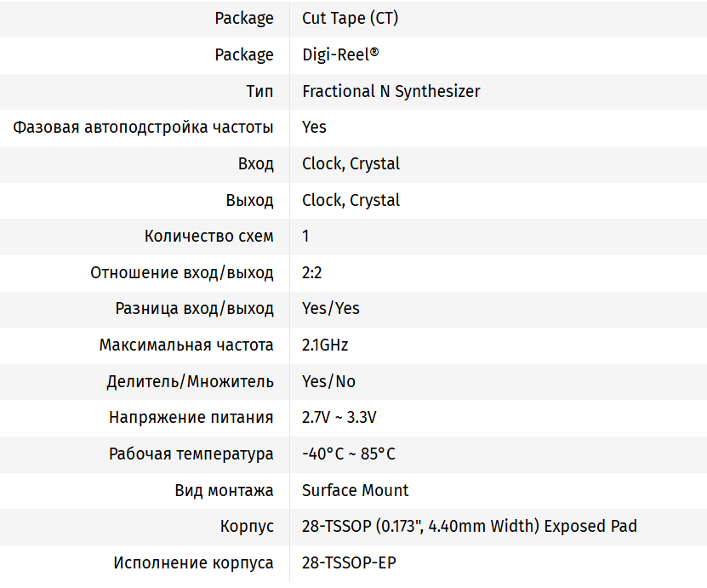
Task: Click the "Отношение вход/выход" label
Action: pyautogui.click(x=182, y=273)
